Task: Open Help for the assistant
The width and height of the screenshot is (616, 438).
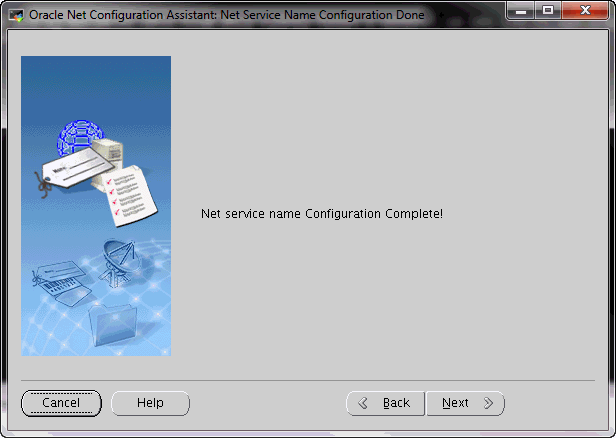Action: (x=150, y=403)
